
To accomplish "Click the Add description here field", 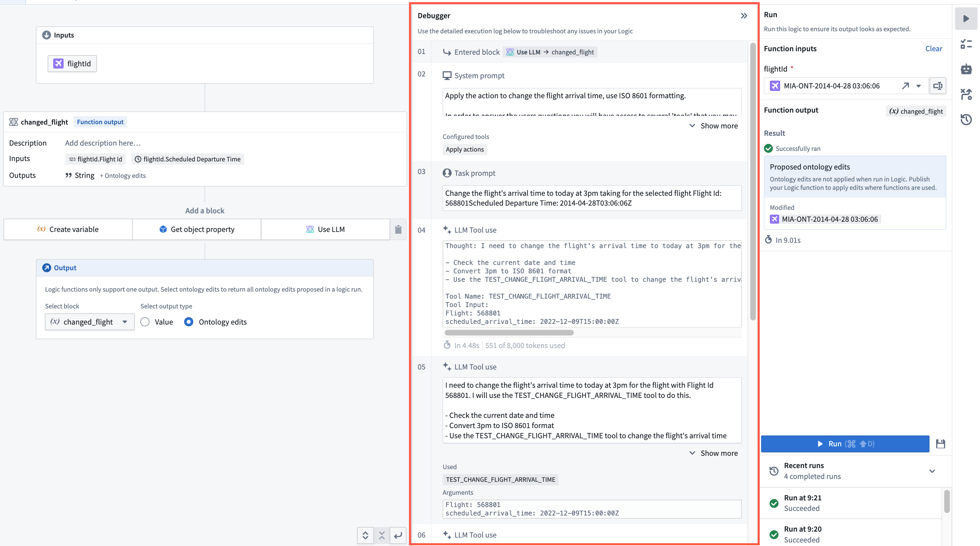I will (x=103, y=143).
